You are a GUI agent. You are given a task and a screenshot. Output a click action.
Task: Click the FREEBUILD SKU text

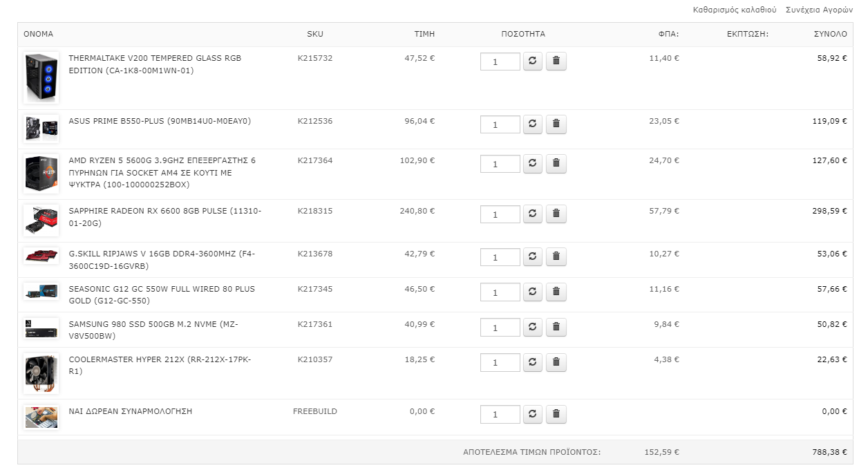[315, 411]
